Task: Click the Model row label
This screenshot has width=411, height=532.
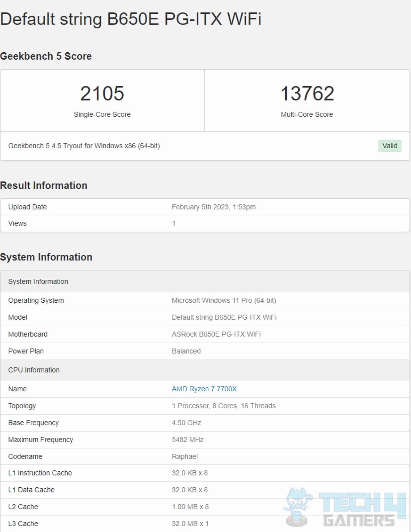Action: (x=18, y=317)
